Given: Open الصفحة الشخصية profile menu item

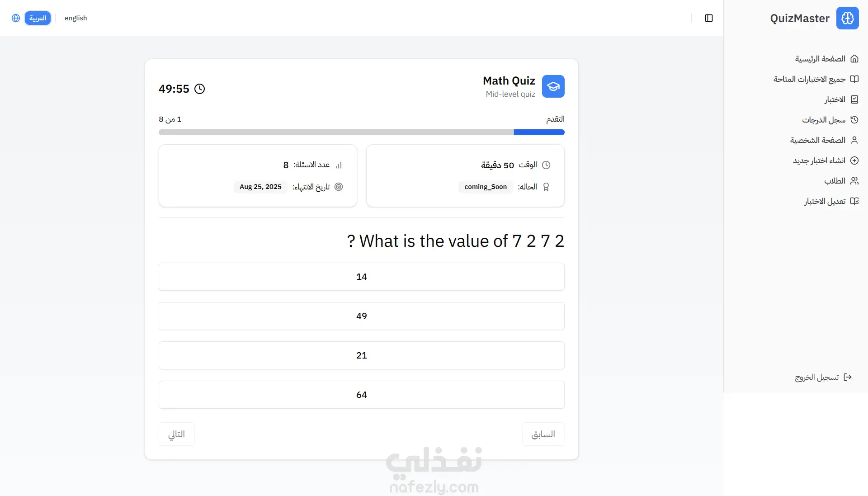Looking at the screenshot, I should (x=817, y=140).
